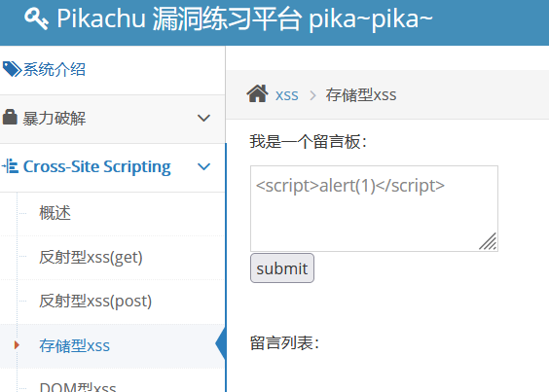Click the lock icon beside 暴力破解
The image size is (549, 392).
pos(10,118)
